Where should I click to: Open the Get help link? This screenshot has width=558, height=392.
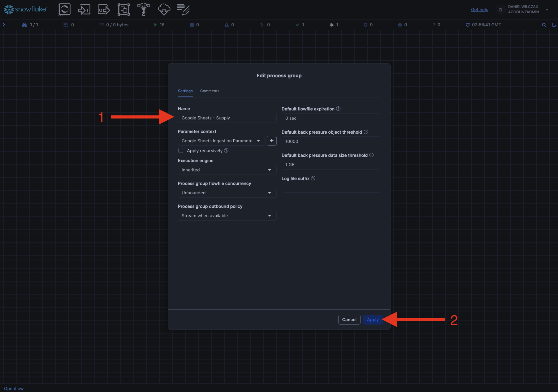(479, 10)
